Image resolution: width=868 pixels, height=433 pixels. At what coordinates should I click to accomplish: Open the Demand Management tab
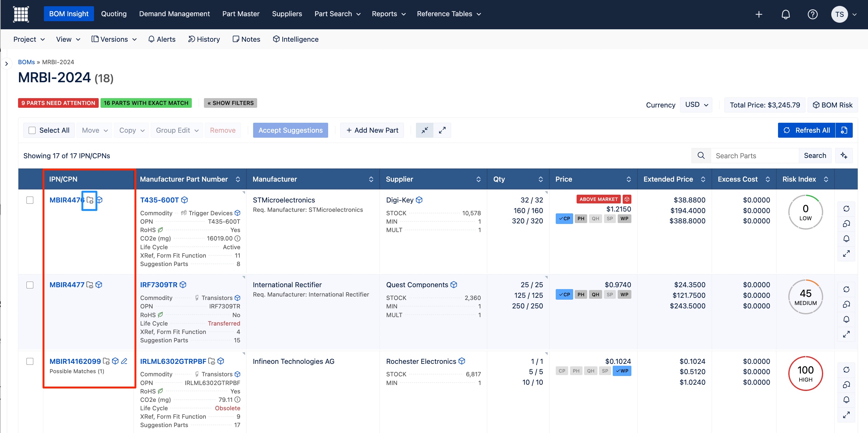click(x=174, y=14)
